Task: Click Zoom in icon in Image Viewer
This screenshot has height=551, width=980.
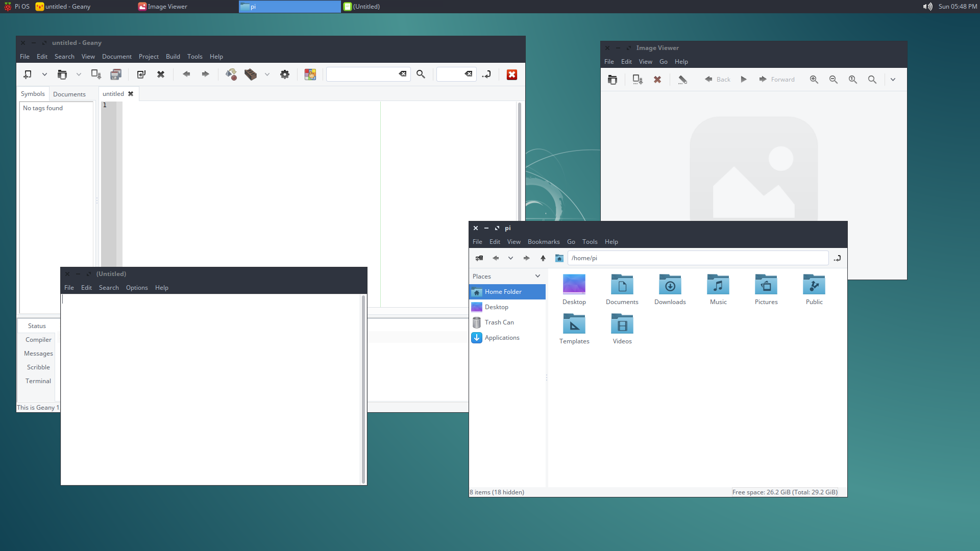Action: (814, 80)
